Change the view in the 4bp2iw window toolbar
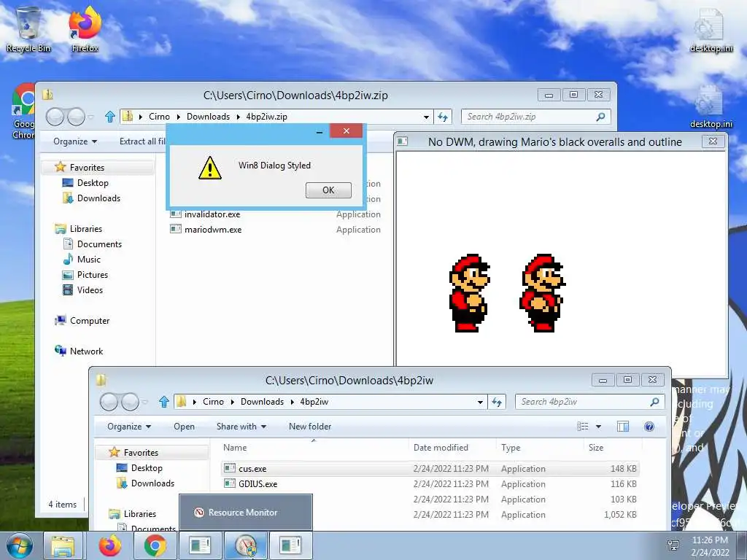The height and width of the screenshot is (560, 747). (x=583, y=426)
